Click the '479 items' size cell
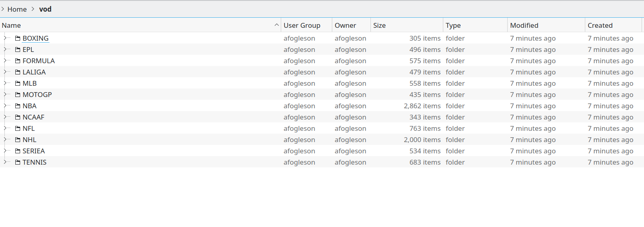The width and height of the screenshot is (644, 227). (425, 72)
